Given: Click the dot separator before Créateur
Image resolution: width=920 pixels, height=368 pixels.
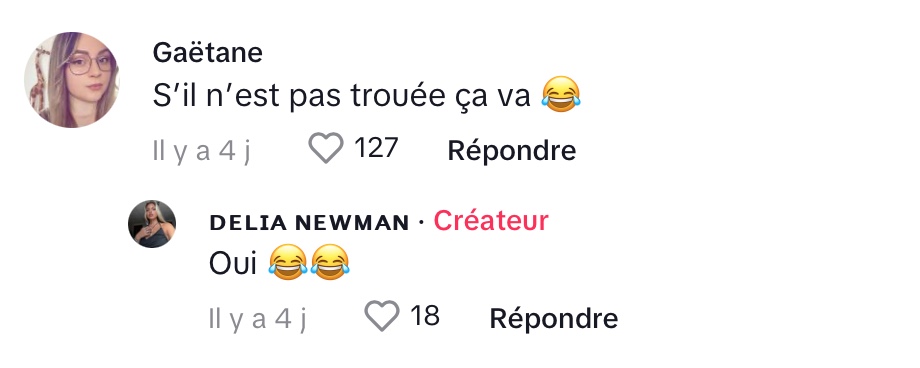Looking at the screenshot, I should click(421, 223).
